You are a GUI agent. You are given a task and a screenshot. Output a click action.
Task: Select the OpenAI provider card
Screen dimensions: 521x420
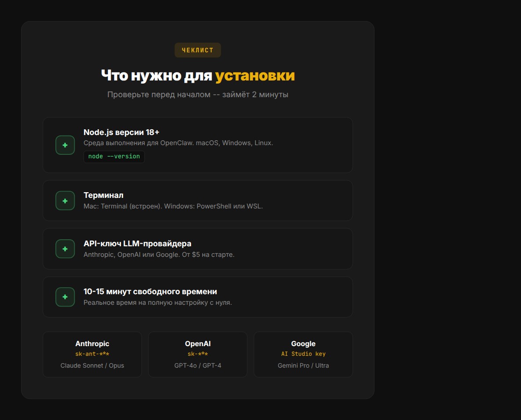point(197,354)
